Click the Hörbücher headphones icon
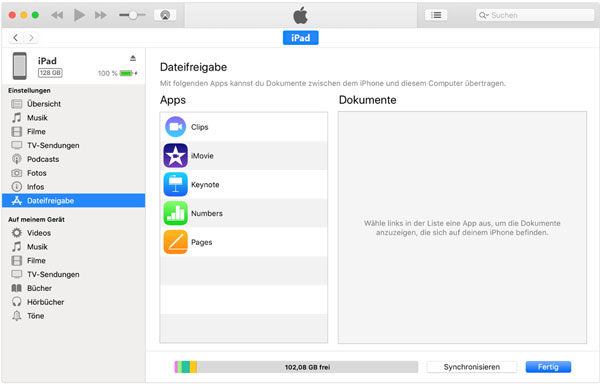The width and height of the screenshot is (600, 384). [x=16, y=302]
